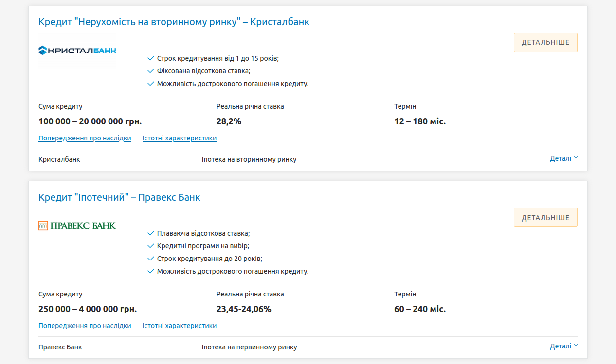The image size is (616, 364).
Task: Click the Деталі chevron arrow in the Правекс Банк card
Action: click(576, 346)
